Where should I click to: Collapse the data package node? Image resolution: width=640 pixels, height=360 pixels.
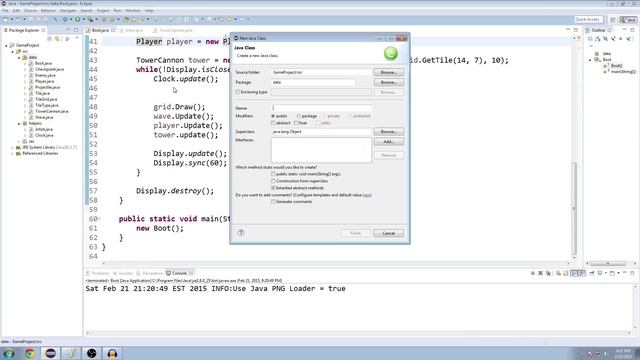pyautogui.click(x=19, y=58)
